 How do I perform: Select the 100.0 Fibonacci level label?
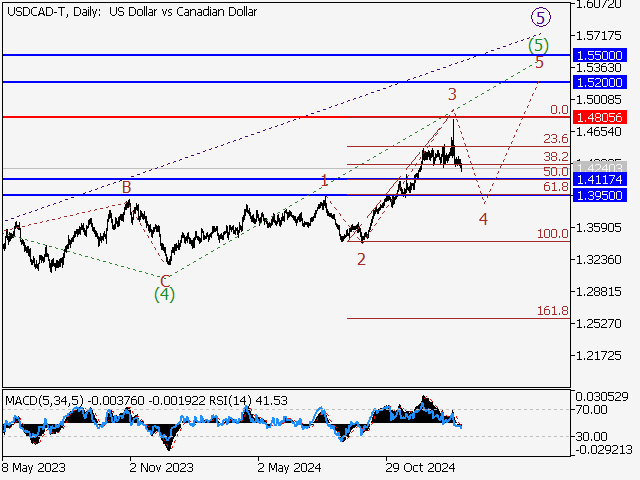point(552,233)
